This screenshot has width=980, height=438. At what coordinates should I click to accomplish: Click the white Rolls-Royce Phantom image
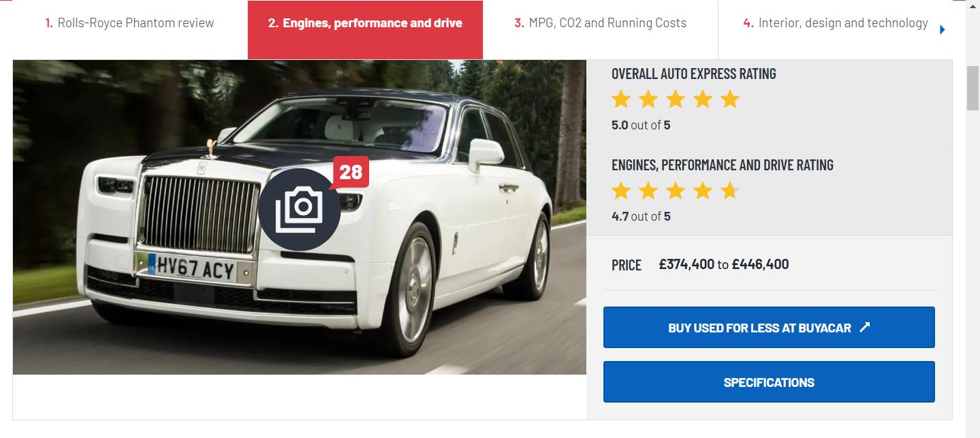point(300,217)
